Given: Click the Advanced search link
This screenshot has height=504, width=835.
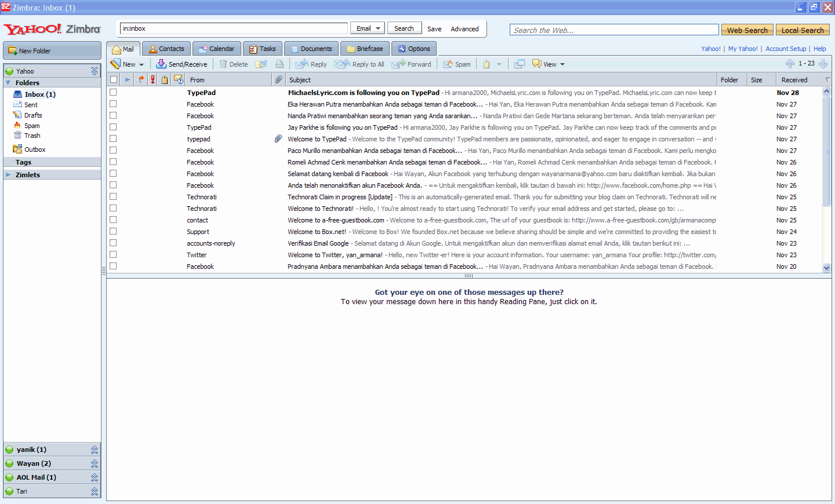Looking at the screenshot, I should click(x=465, y=29).
